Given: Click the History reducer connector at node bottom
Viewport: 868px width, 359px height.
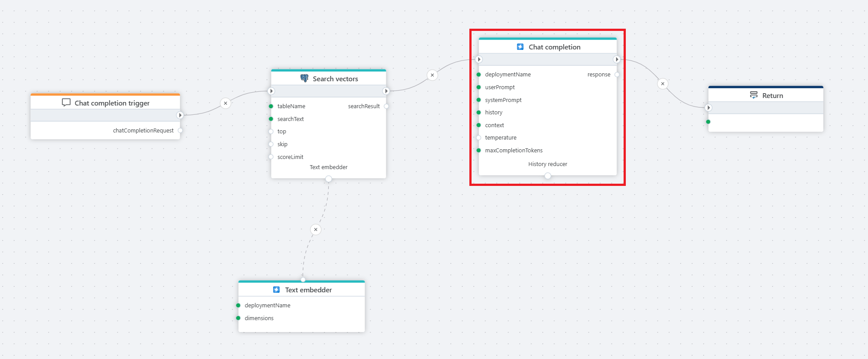Looking at the screenshot, I should tap(548, 176).
